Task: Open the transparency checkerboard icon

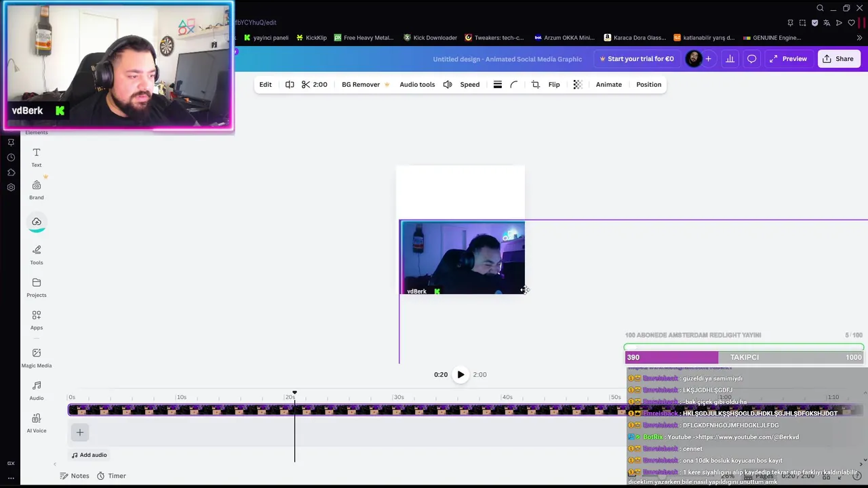Action: click(578, 85)
